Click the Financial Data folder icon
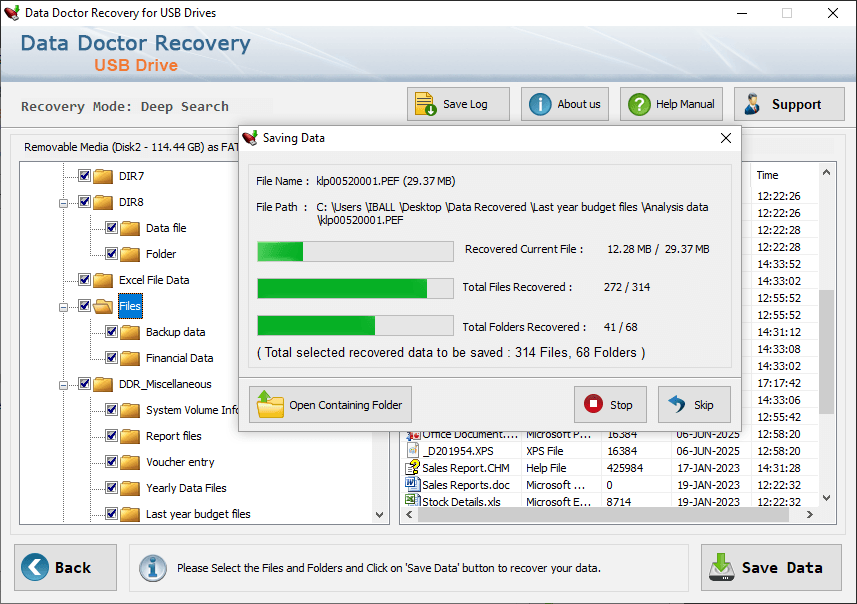Image resolution: width=857 pixels, height=604 pixels. (x=130, y=358)
